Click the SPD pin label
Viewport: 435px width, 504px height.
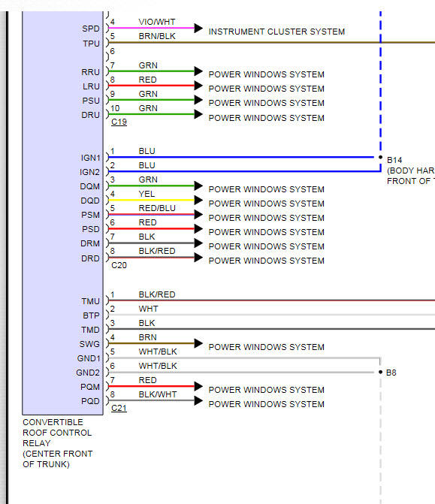click(91, 29)
